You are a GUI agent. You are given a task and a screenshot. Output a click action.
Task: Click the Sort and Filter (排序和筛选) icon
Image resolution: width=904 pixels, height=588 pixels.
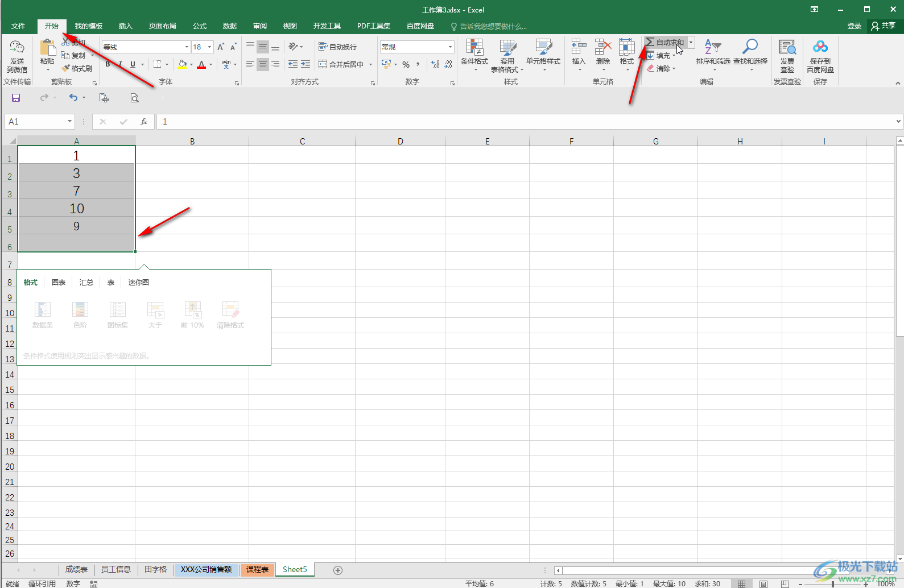point(713,55)
